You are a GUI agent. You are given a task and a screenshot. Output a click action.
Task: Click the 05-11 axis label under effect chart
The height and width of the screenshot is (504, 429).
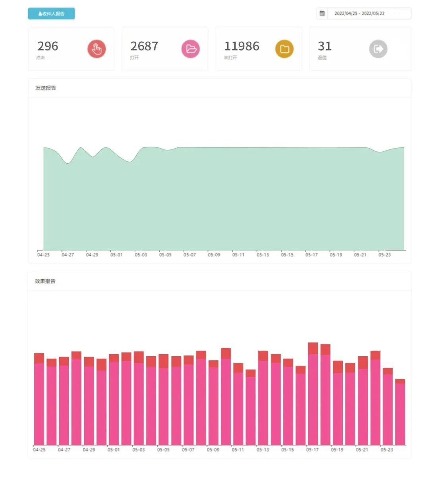point(238,450)
